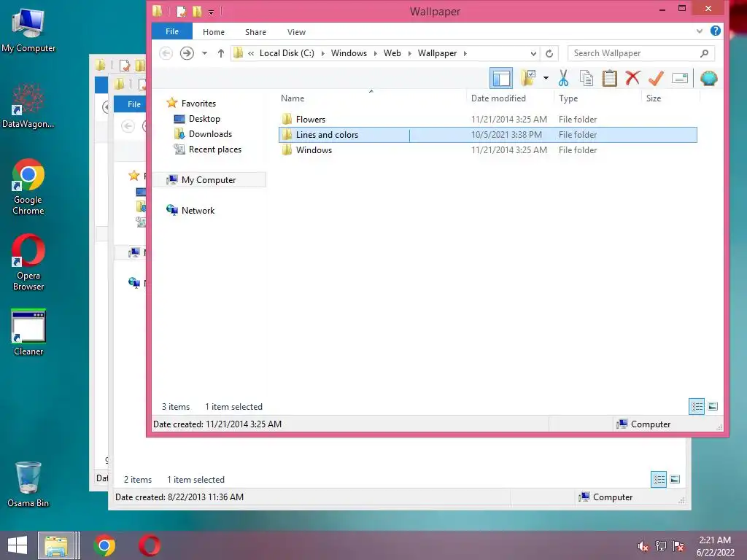Refresh the Wallpaper folder view
Image resolution: width=747 pixels, height=560 pixels.
(549, 53)
